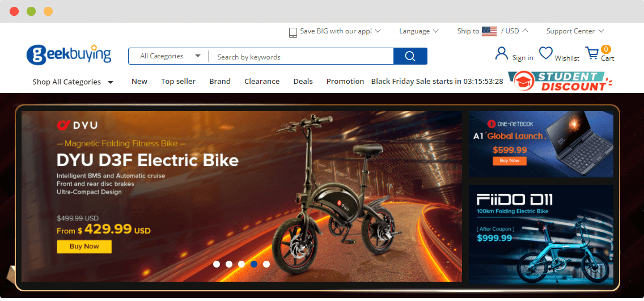Click the heart Wishlist icon
644x301 pixels.
[545, 53]
